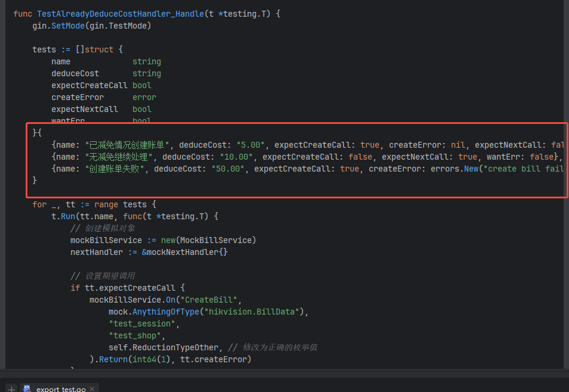Click "hikvision.BillData" string
569x392 pixels.
[252, 312]
